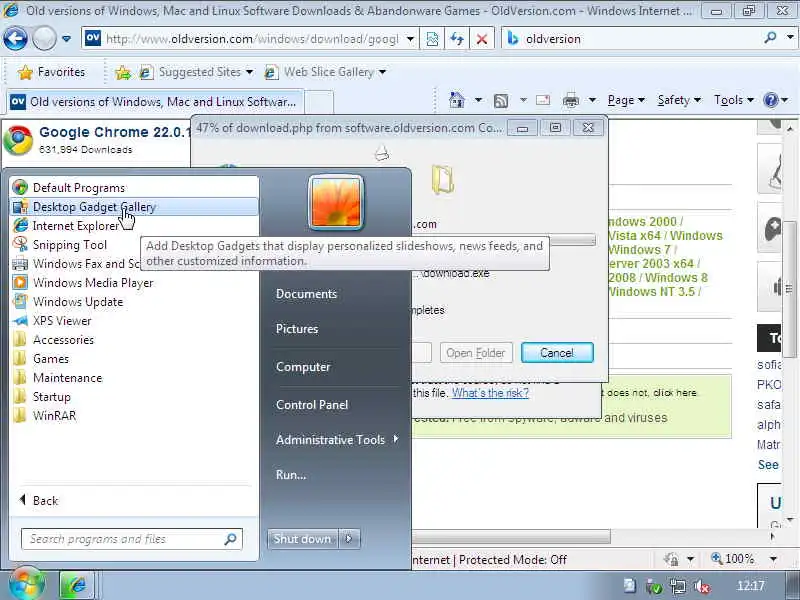800x600 pixels.
Task: Click the Help question mark icon
Action: pos(770,100)
